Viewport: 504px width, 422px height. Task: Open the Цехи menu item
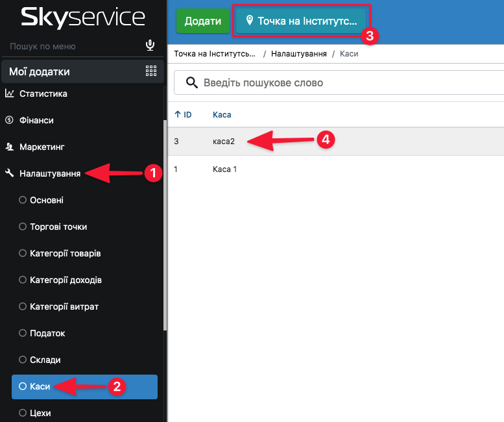pyautogui.click(x=40, y=413)
